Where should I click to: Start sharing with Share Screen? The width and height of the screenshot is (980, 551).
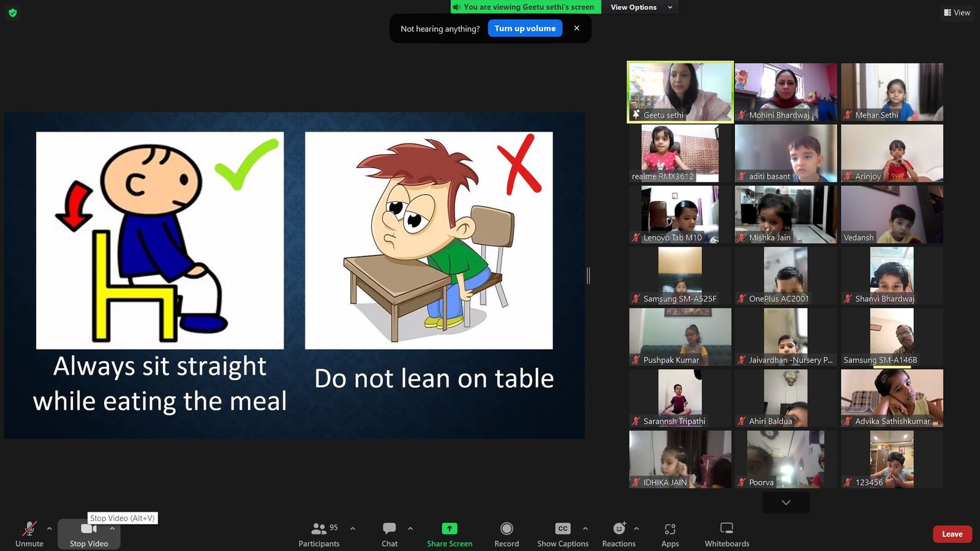coord(450,534)
